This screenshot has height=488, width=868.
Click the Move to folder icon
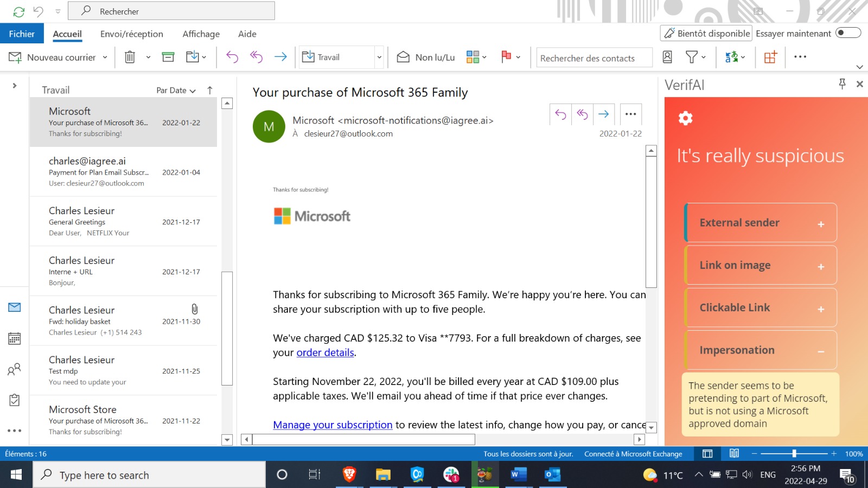tap(193, 57)
